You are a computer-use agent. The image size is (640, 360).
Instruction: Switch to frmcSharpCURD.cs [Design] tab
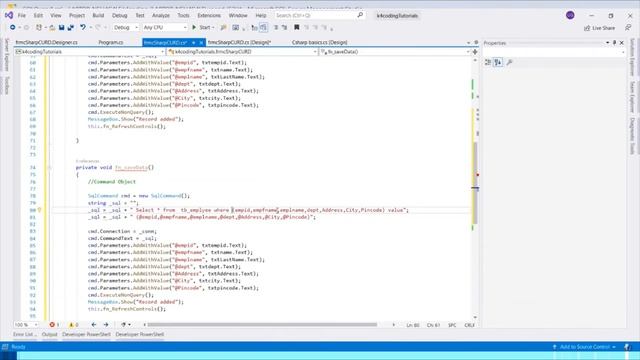(239, 42)
